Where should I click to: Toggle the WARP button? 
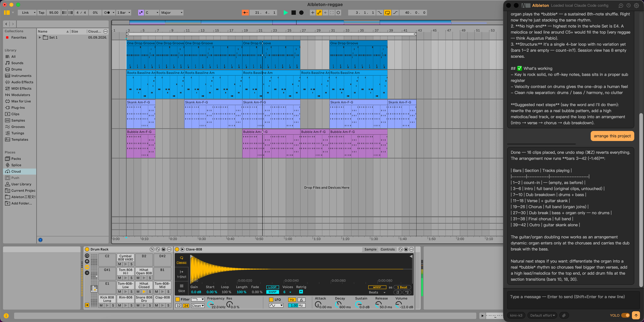click(x=377, y=287)
